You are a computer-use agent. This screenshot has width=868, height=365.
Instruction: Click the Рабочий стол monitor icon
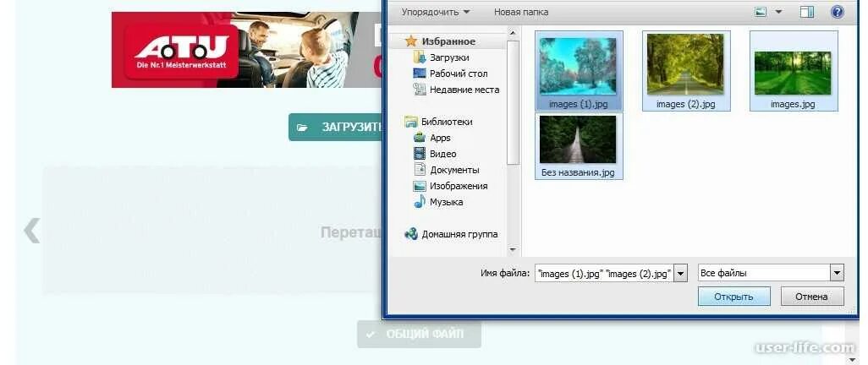click(420, 74)
